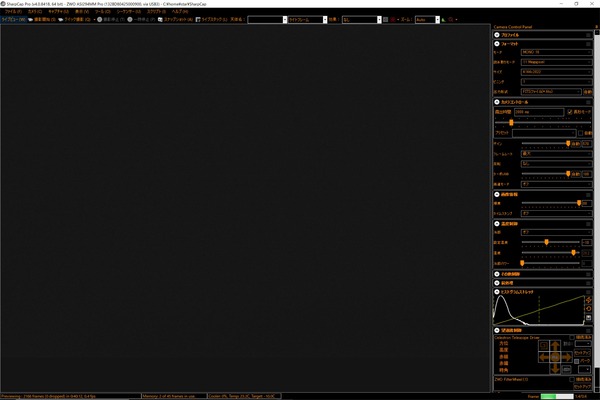This screenshot has width=600, height=400.
Task: Collapse the カメラコントロール section
Action: [x=497, y=102]
